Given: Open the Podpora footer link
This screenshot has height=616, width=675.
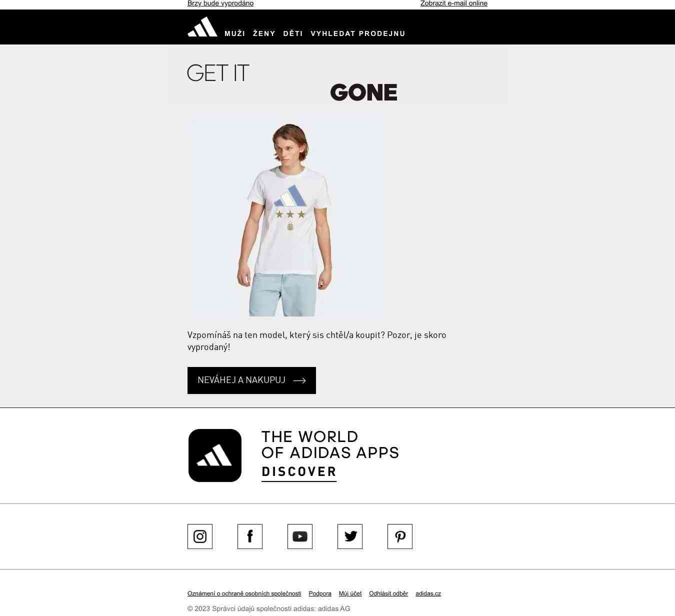Looking at the screenshot, I should coord(320,593).
